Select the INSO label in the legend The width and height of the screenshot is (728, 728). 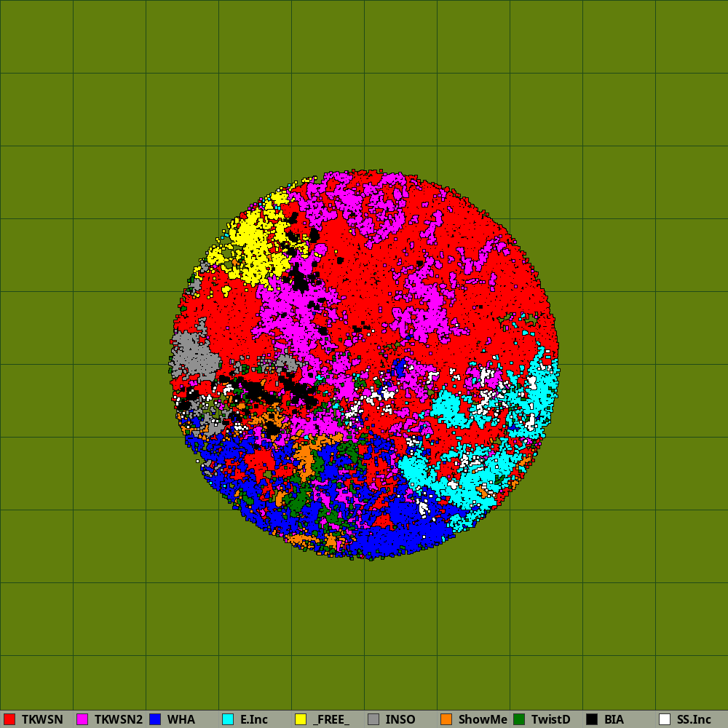coord(400,719)
